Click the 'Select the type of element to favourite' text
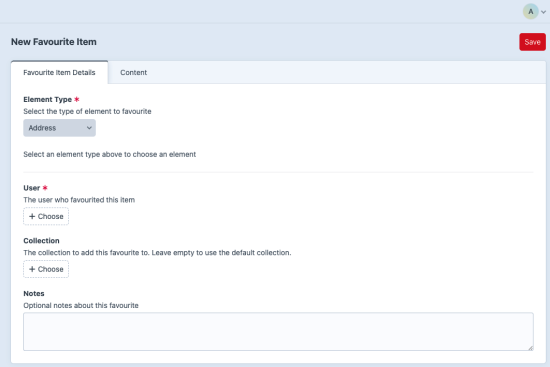This screenshot has height=367, width=550. 87,112
